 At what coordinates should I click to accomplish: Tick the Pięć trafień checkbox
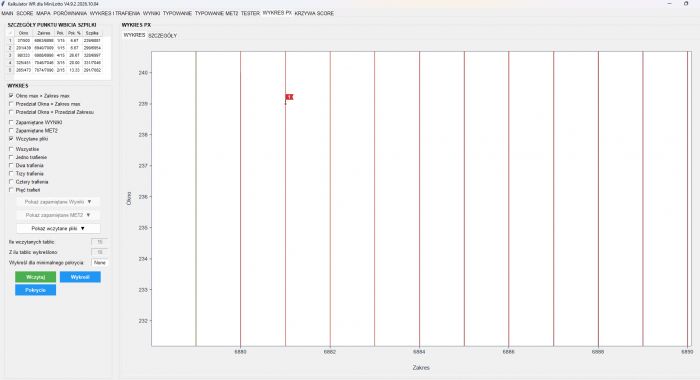click(11, 190)
